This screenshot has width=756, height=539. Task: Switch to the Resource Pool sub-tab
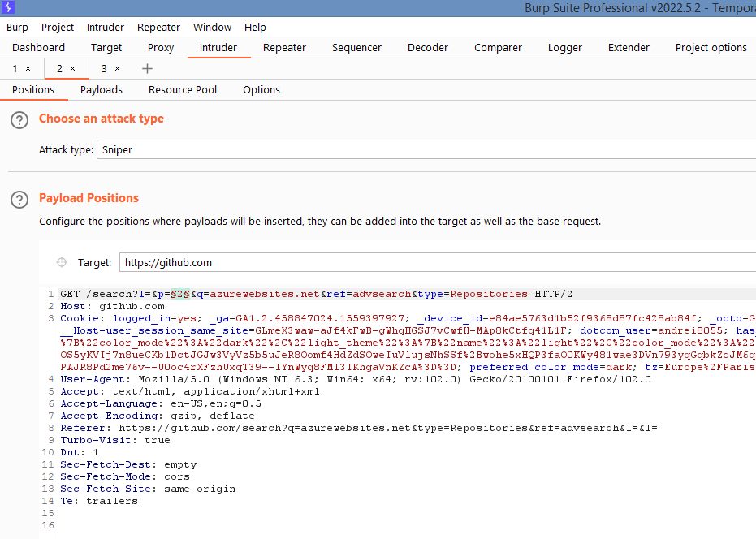point(183,90)
